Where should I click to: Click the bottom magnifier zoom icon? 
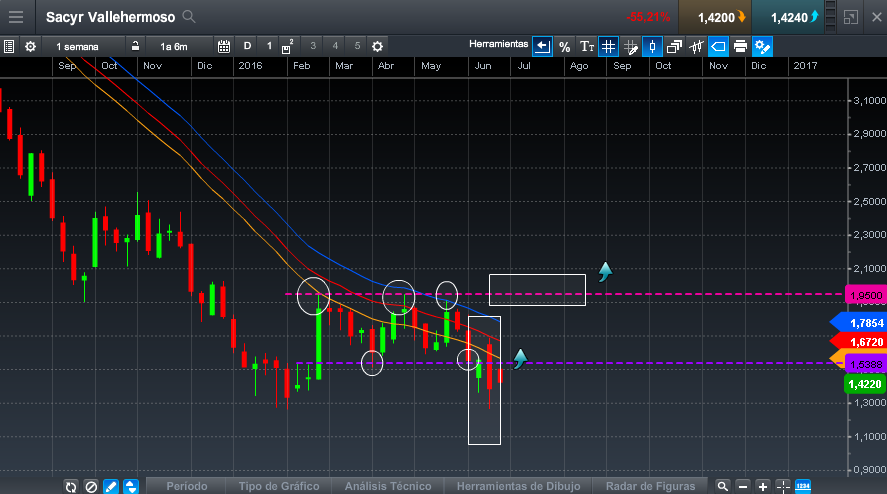(722, 486)
